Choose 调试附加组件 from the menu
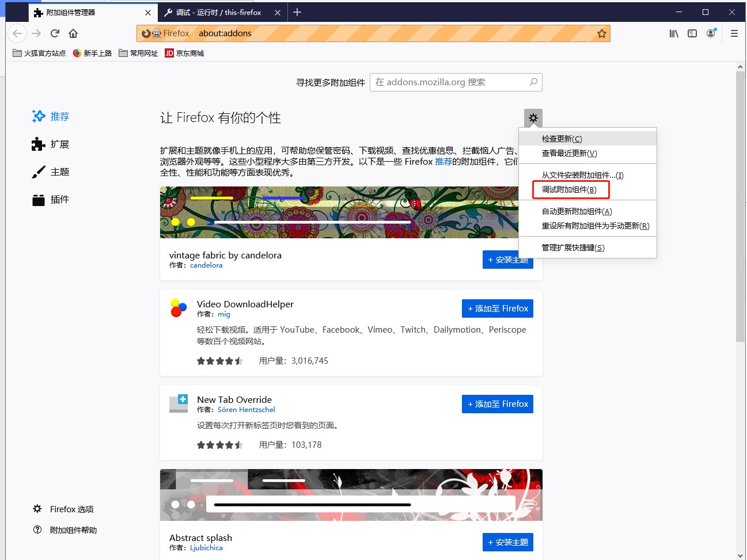This screenshot has width=747, height=560. pyautogui.click(x=587, y=189)
